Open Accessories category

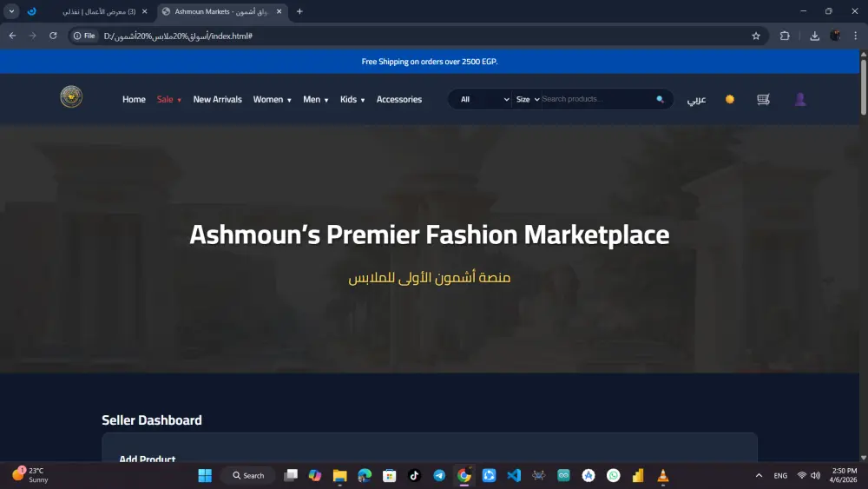399,100
